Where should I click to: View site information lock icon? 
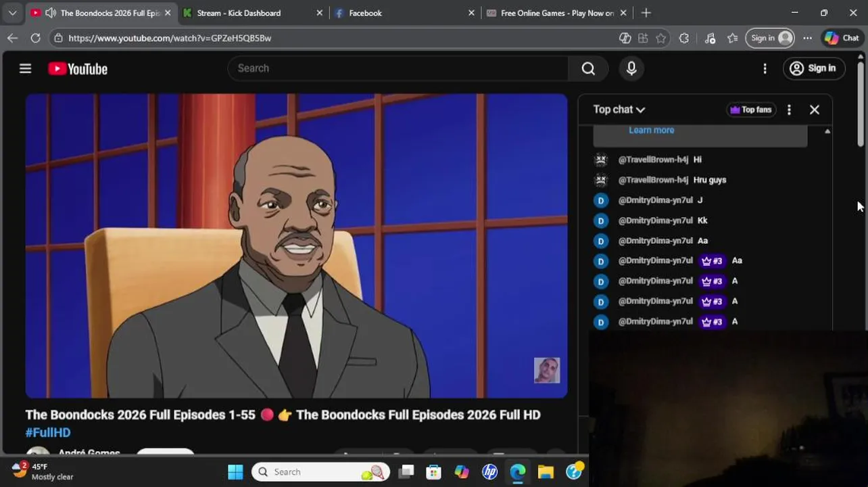coord(58,38)
